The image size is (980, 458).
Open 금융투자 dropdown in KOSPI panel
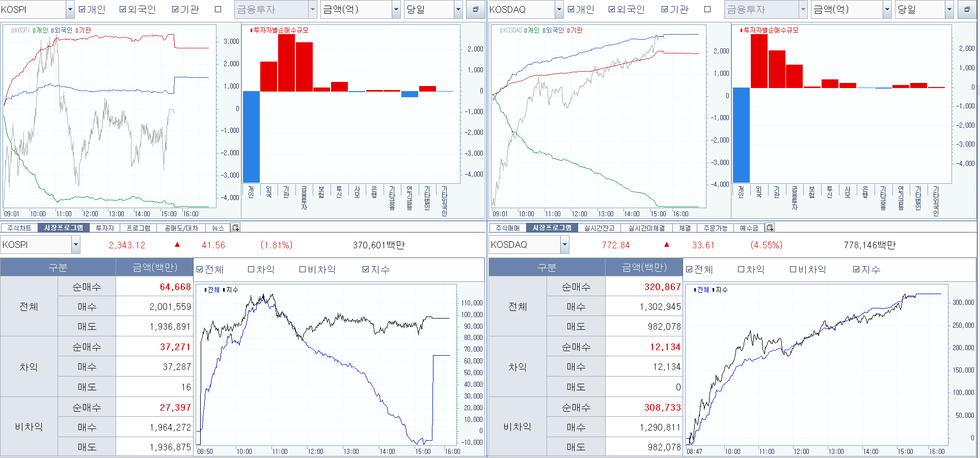(312, 9)
